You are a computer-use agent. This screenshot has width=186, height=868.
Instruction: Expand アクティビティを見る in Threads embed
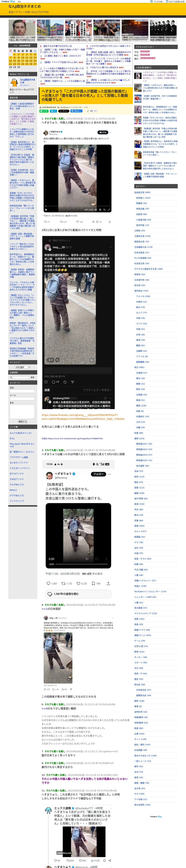[97, 390]
